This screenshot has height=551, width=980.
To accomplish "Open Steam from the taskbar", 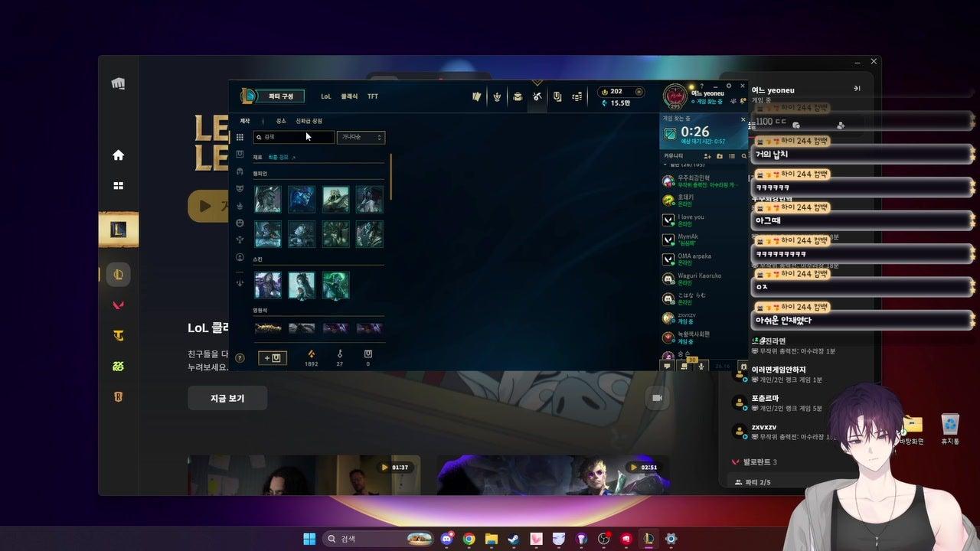I will pos(514,539).
